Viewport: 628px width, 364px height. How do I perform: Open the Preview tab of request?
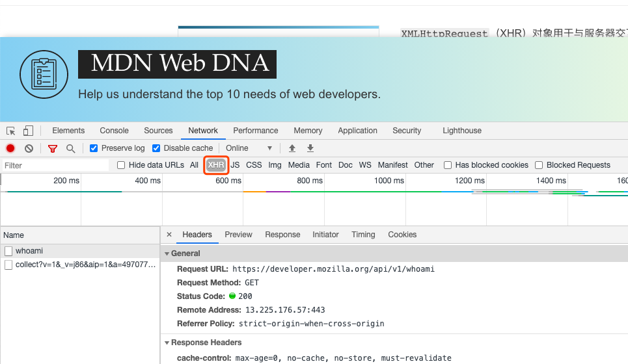pos(238,235)
